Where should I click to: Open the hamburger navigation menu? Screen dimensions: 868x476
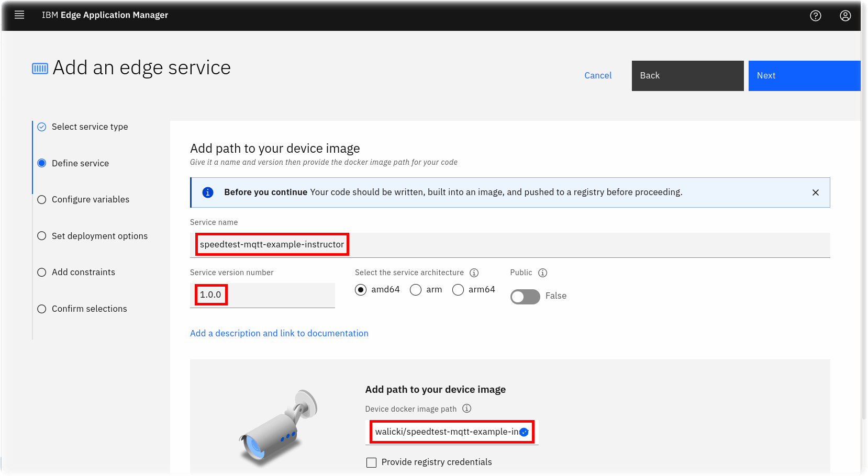click(x=19, y=15)
